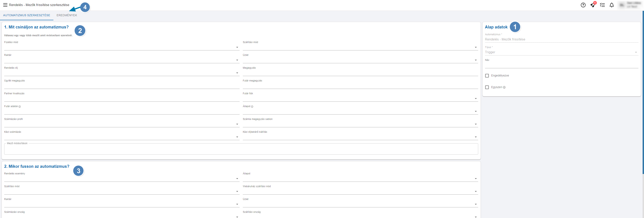Click the Mező módosítások text box
644x218 pixels.
coord(241,149)
